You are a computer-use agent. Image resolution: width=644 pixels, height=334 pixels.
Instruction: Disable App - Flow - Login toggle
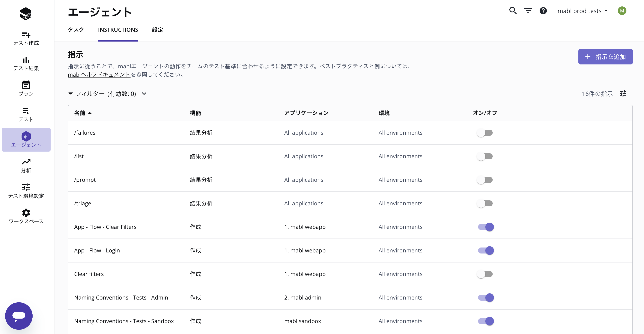486,250
